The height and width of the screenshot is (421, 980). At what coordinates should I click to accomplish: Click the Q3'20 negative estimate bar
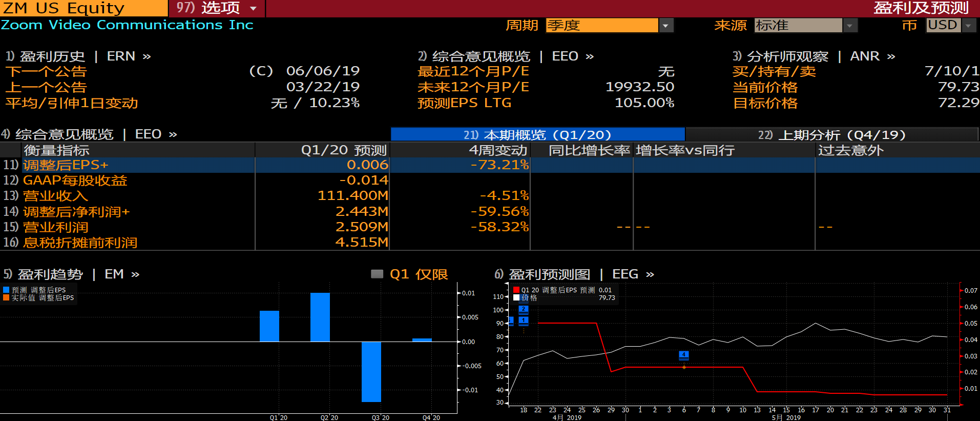pos(371,372)
